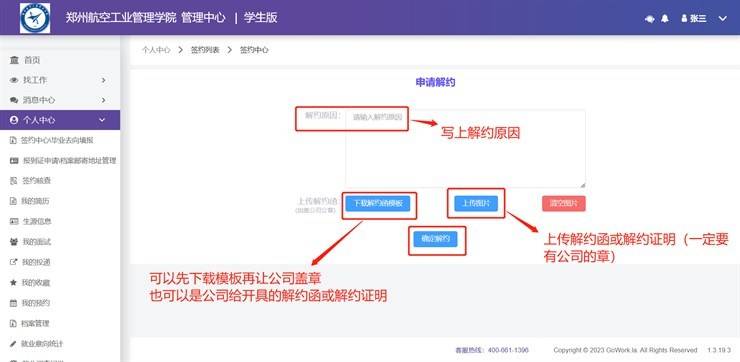Click the 我的预约 calendar icon
This screenshot has height=362, width=740.
tap(13, 303)
